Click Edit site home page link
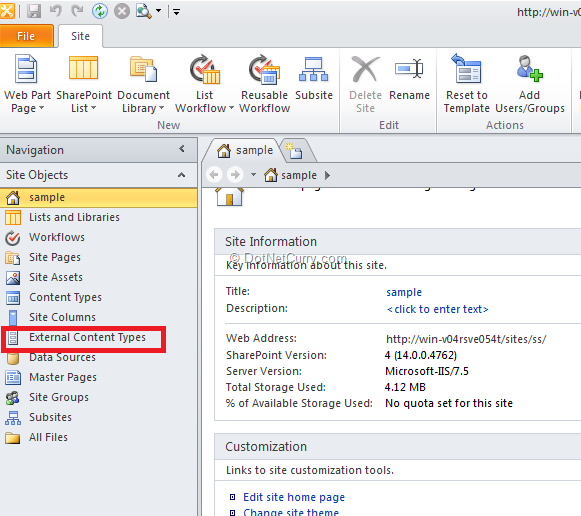 pyautogui.click(x=294, y=497)
